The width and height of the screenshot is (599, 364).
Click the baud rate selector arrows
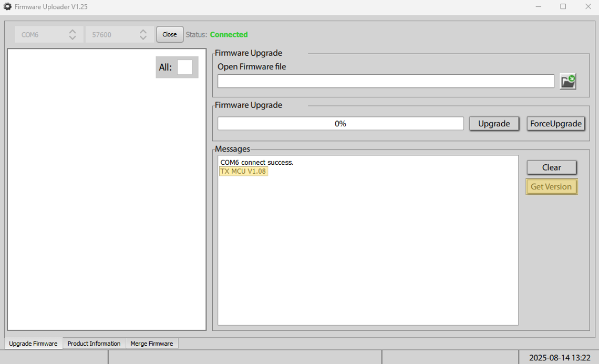point(144,35)
